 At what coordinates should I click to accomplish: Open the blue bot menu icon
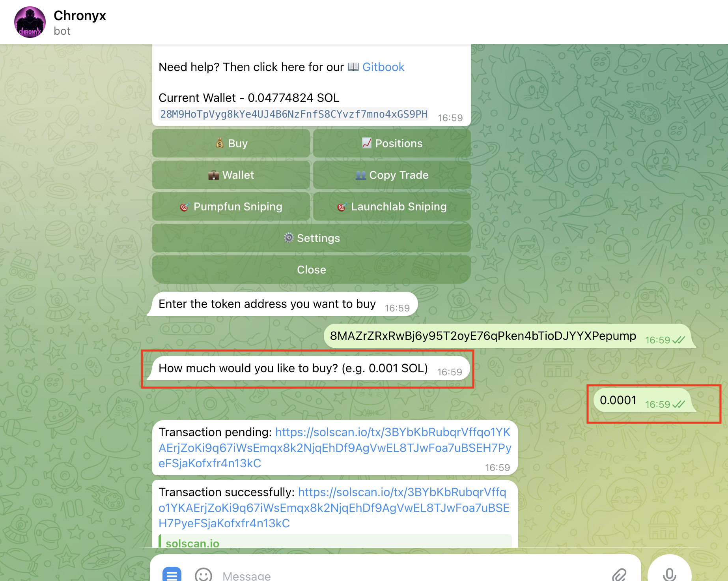(x=171, y=575)
